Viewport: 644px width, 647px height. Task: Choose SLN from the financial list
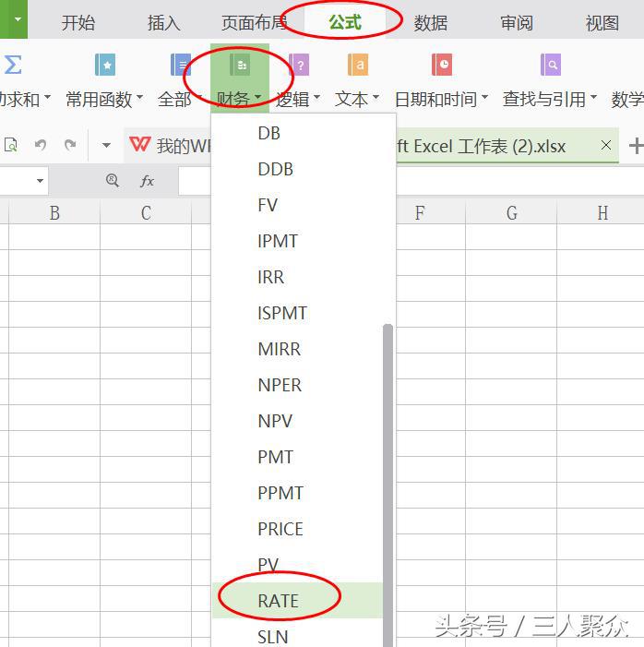[x=297, y=633]
